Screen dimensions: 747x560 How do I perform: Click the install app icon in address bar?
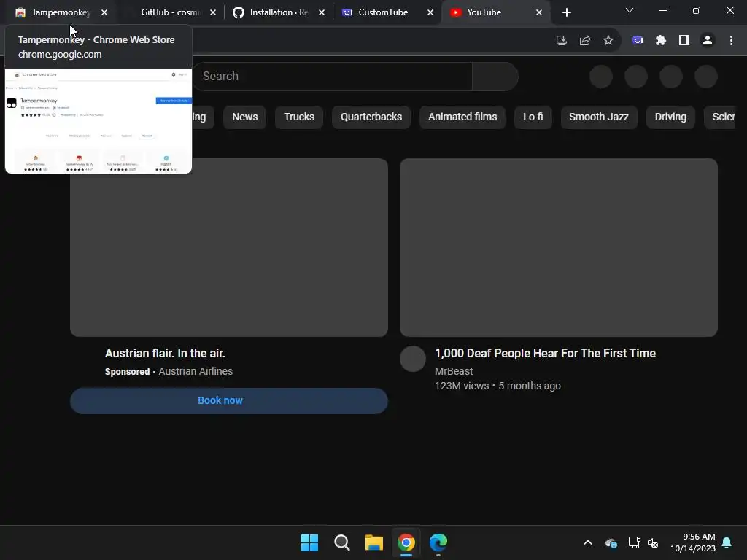[562, 41]
